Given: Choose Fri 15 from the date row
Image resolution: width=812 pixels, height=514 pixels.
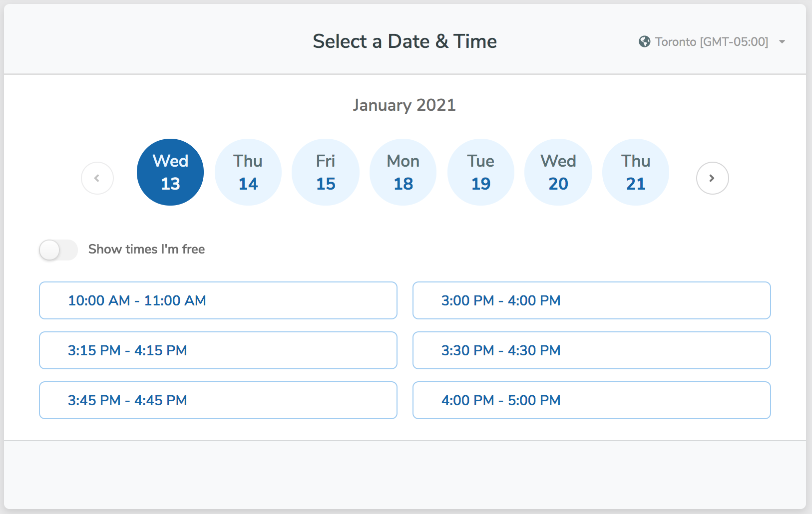Looking at the screenshot, I should (326, 172).
